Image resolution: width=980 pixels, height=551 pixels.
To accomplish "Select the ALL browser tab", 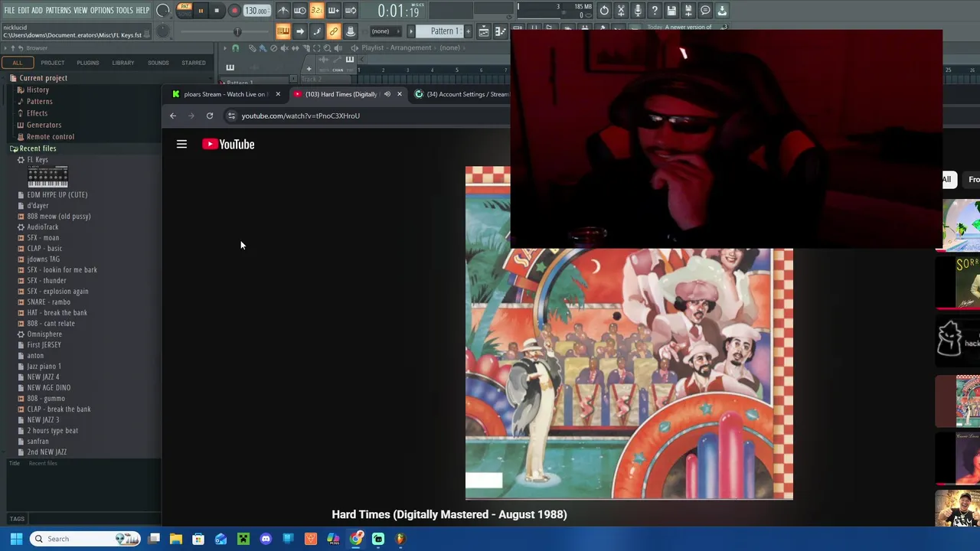I will (17, 63).
